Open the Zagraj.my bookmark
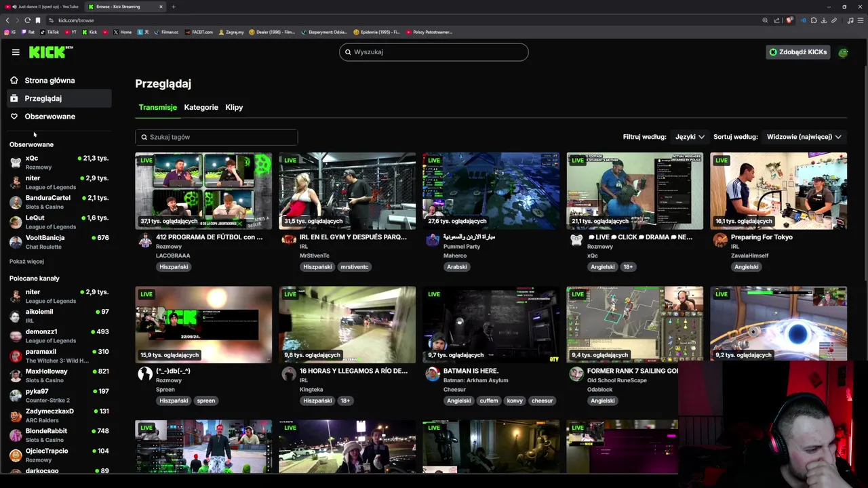Viewport: 868px width, 488px height. (x=231, y=32)
